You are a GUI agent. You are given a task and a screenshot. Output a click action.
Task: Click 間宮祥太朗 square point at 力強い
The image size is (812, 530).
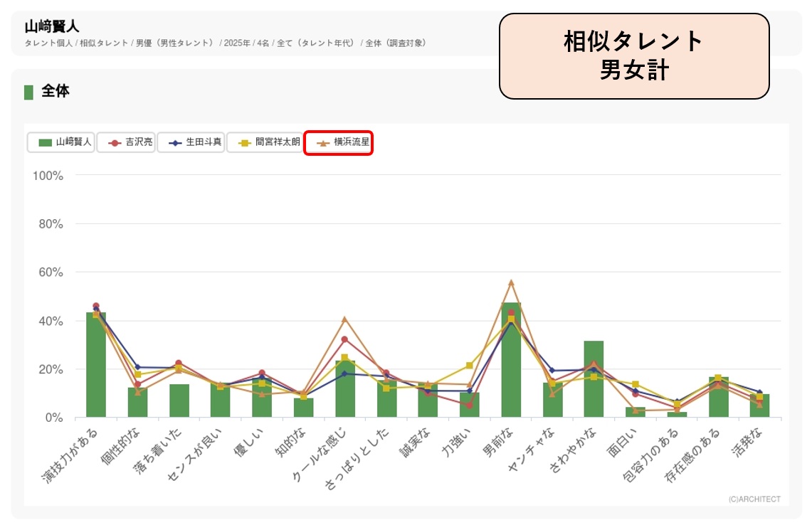click(x=469, y=366)
